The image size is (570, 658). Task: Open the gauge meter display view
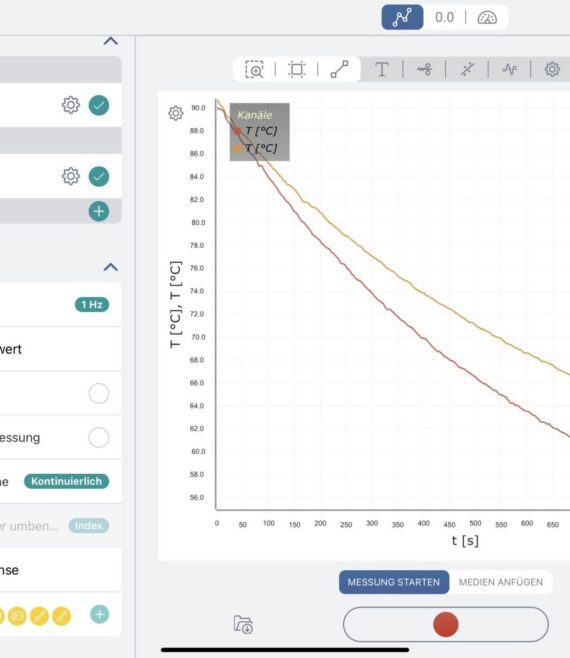point(487,18)
